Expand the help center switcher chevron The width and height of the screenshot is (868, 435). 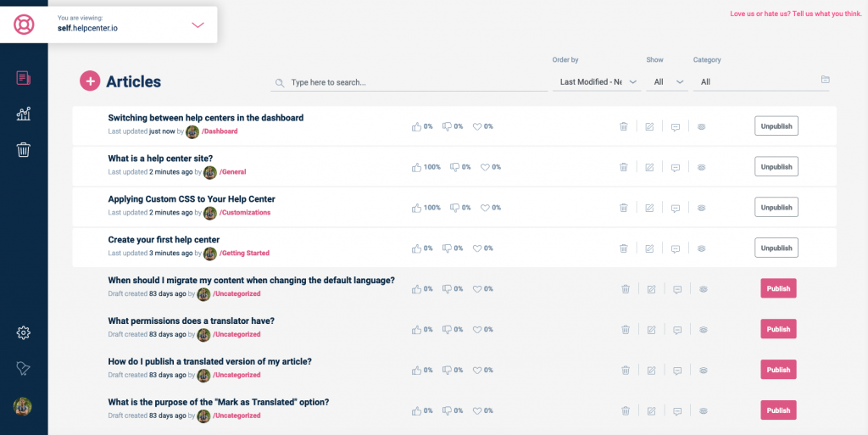pos(198,25)
